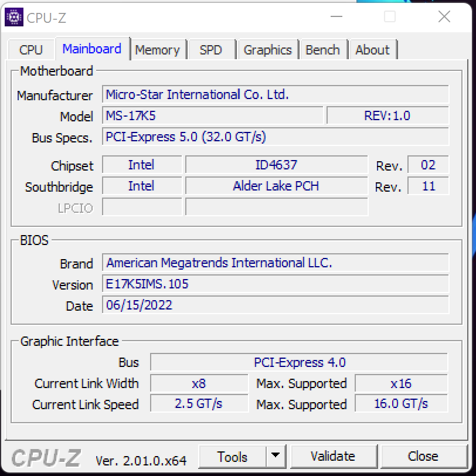476x476 pixels.
Task: Click the Bus Specs PCI-Express 5.0 field
Action: [276, 137]
